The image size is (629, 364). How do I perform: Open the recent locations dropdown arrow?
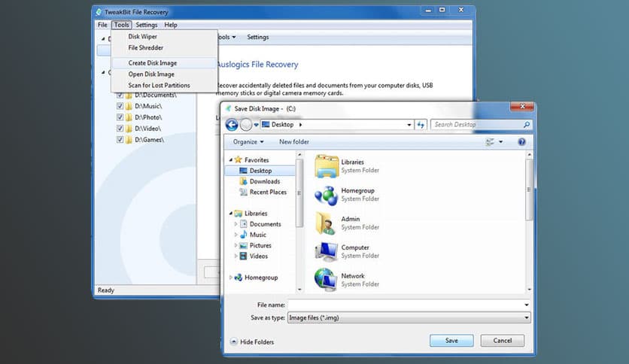pos(256,125)
